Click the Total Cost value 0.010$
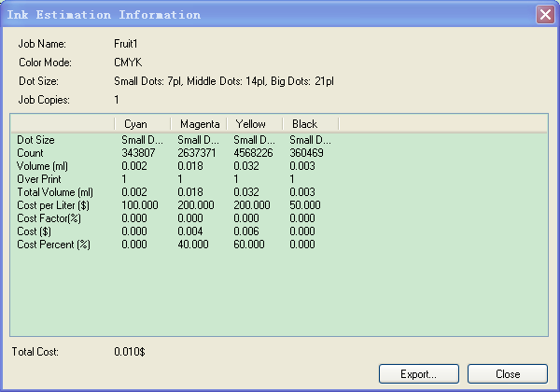 (x=130, y=352)
